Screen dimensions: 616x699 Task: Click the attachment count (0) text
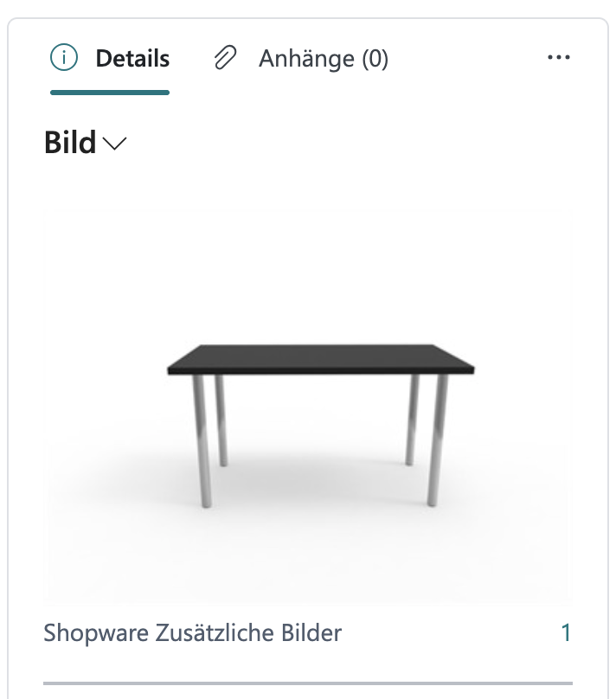375,59
